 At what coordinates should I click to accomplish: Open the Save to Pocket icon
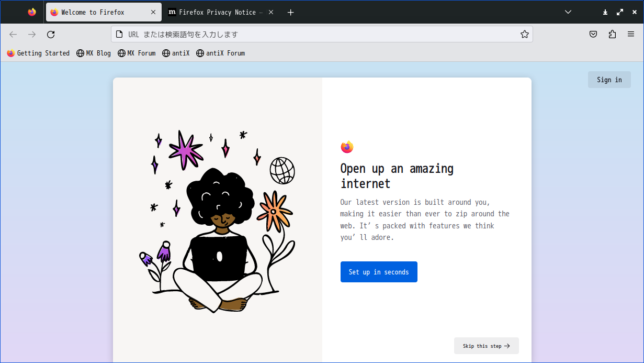593,34
